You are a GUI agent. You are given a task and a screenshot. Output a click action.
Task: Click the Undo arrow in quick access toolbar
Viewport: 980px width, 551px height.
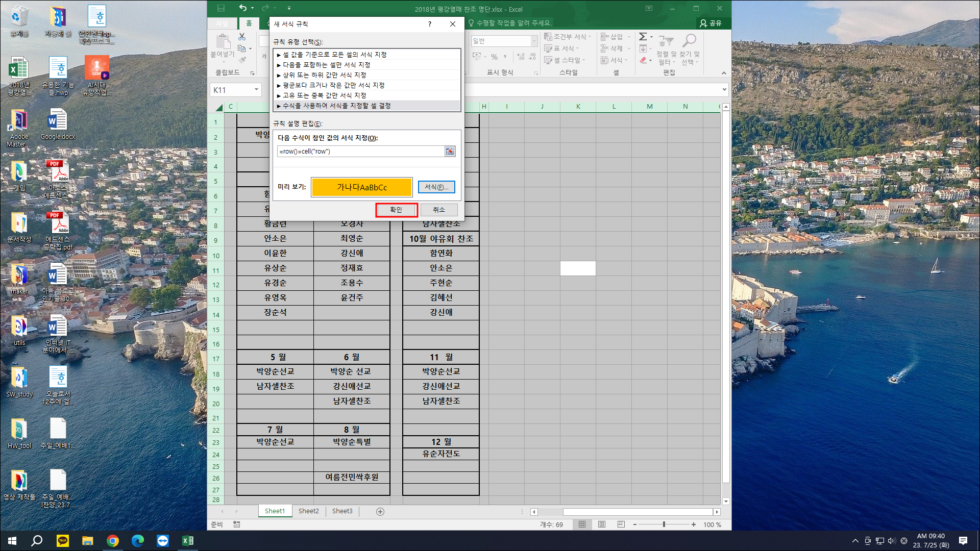(243, 8)
